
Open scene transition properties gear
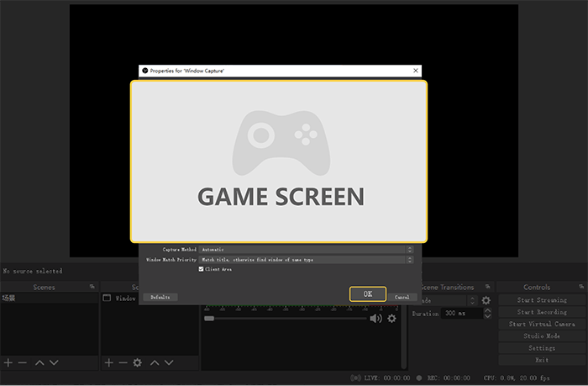(486, 300)
